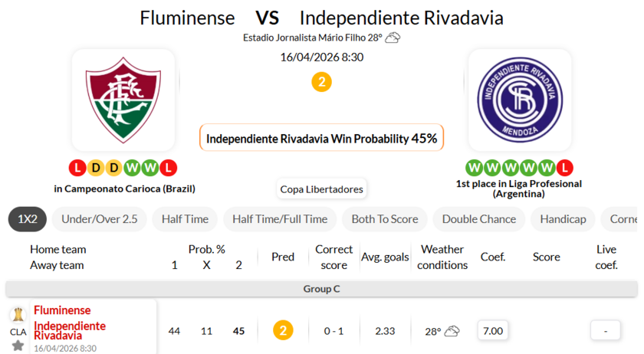Click the cloud weather icon beside the stadium name

[393, 38]
